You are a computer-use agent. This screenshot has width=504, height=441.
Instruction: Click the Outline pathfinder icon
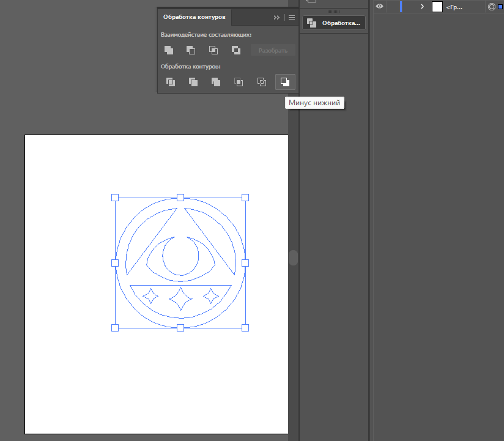[x=262, y=82]
